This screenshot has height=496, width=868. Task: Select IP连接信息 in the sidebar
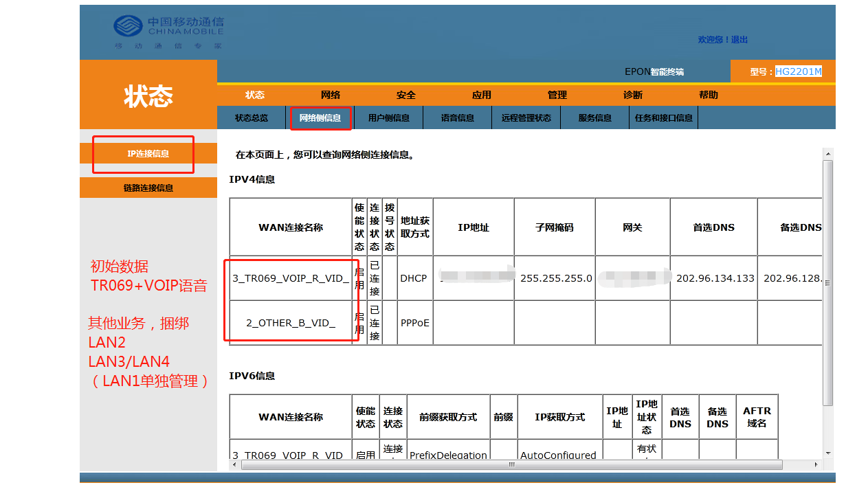coord(148,154)
